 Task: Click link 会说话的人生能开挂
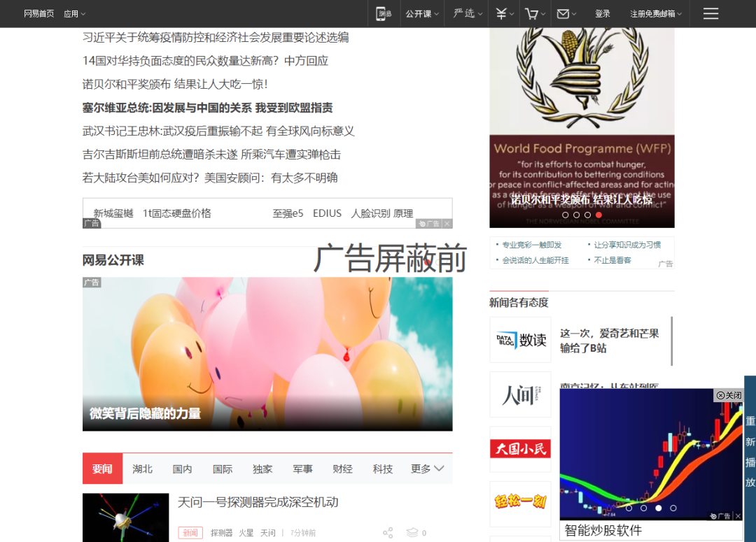535,260
